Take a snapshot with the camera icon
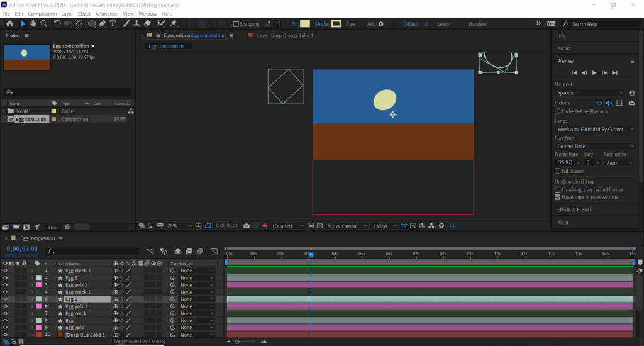Screen dimensions: 644x346 point(247,226)
